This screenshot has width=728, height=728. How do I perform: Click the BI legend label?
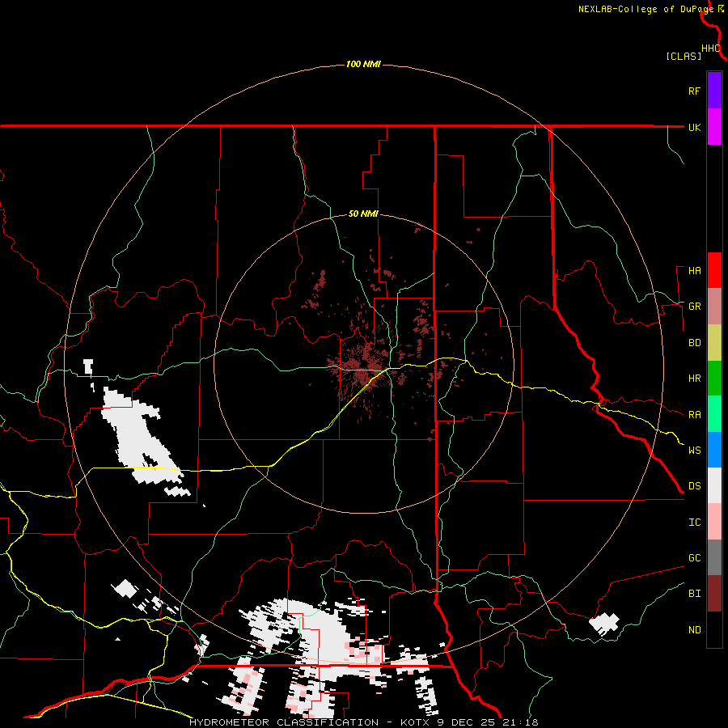click(694, 594)
